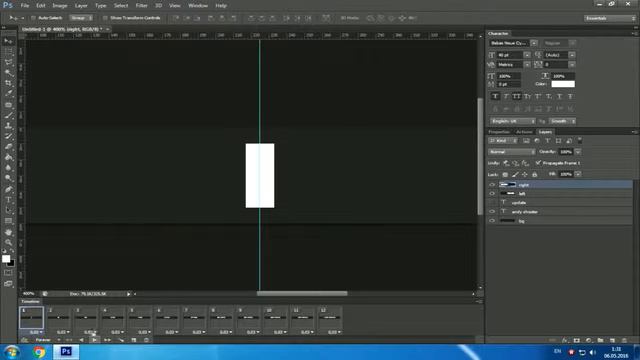The height and width of the screenshot is (360, 640).
Task: Open the Window menu
Action: 198,6
